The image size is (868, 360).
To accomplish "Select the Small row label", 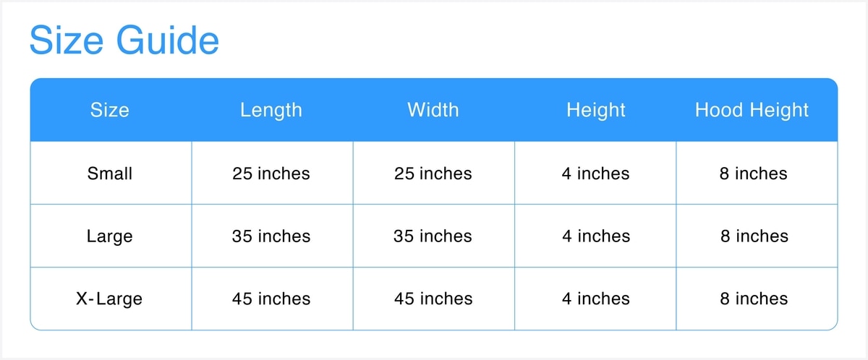I will pyautogui.click(x=110, y=173).
